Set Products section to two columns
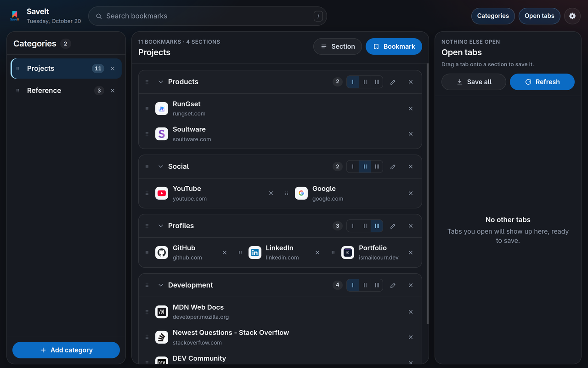The width and height of the screenshot is (588, 368). point(365,82)
